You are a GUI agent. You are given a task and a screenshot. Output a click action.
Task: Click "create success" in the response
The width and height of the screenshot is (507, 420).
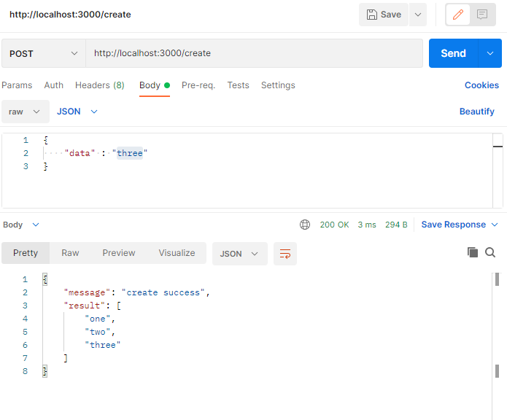[163, 292]
